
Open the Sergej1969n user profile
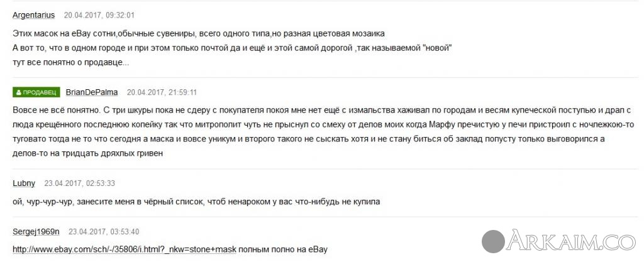pos(36,231)
